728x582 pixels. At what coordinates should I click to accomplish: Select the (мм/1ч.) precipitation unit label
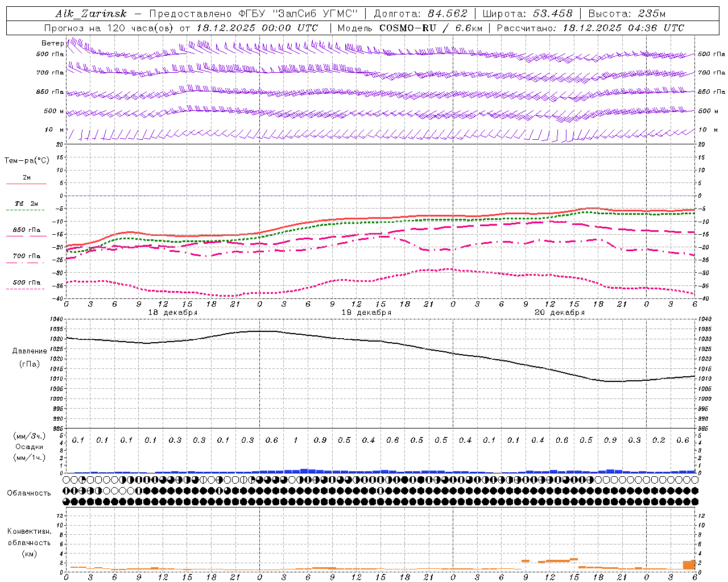pyautogui.click(x=30, y=458)
